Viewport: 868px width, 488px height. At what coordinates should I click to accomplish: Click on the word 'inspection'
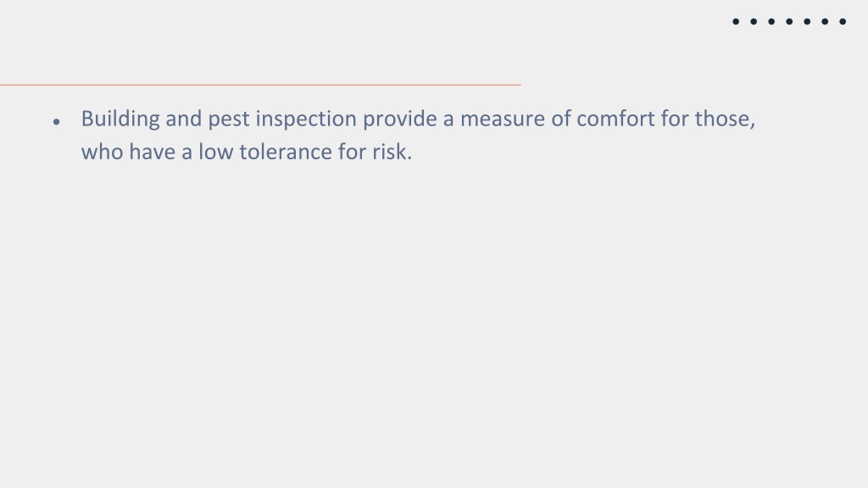tap(305, 119)
